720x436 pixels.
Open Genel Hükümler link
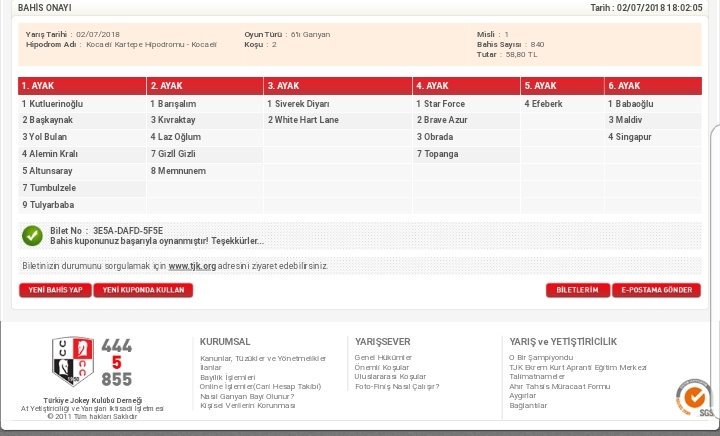point(383,358)
